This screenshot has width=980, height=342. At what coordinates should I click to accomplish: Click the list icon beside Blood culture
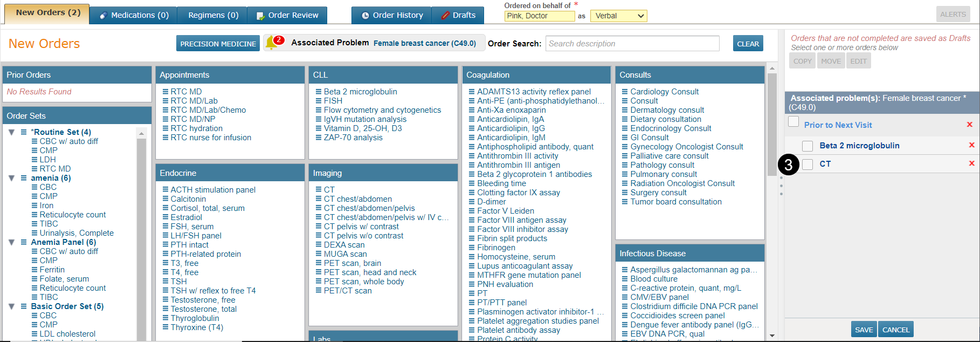tap(625, 279)
